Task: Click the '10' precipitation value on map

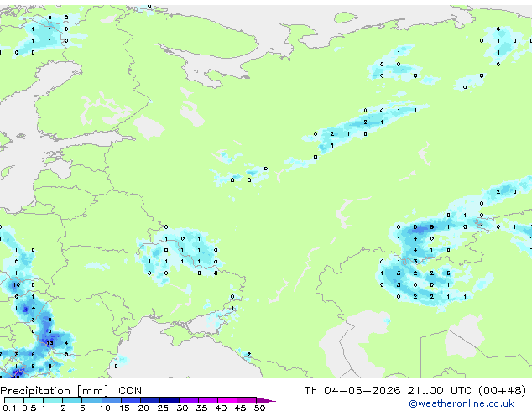Action: [17, 285]
